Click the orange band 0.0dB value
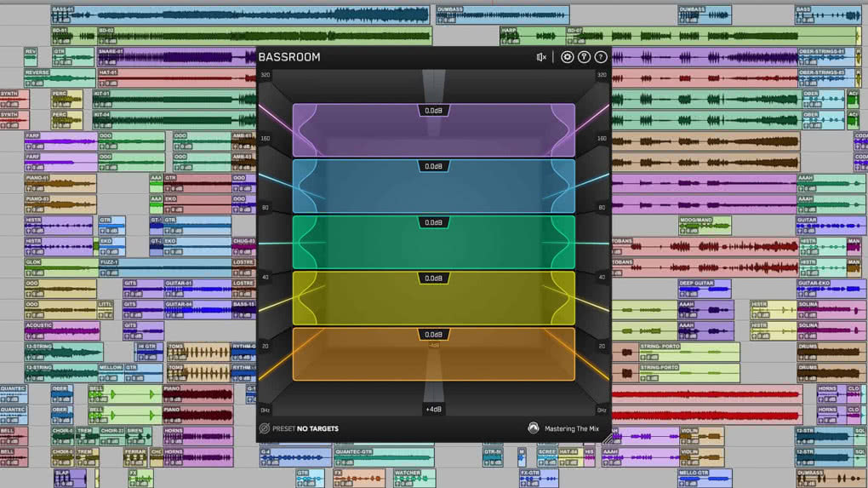 (x=433, y=335)
